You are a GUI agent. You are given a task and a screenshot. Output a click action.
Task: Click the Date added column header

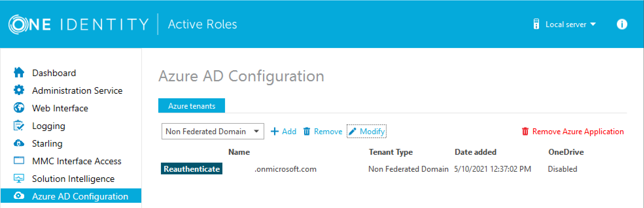pyautogui.click(x=476, y=152)
